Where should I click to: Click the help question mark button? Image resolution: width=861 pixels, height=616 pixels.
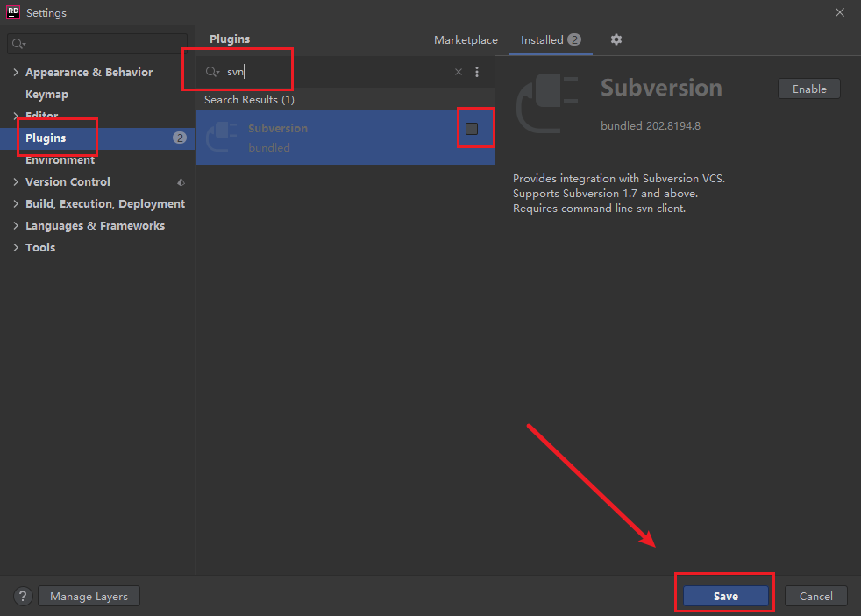pos(24,596)
